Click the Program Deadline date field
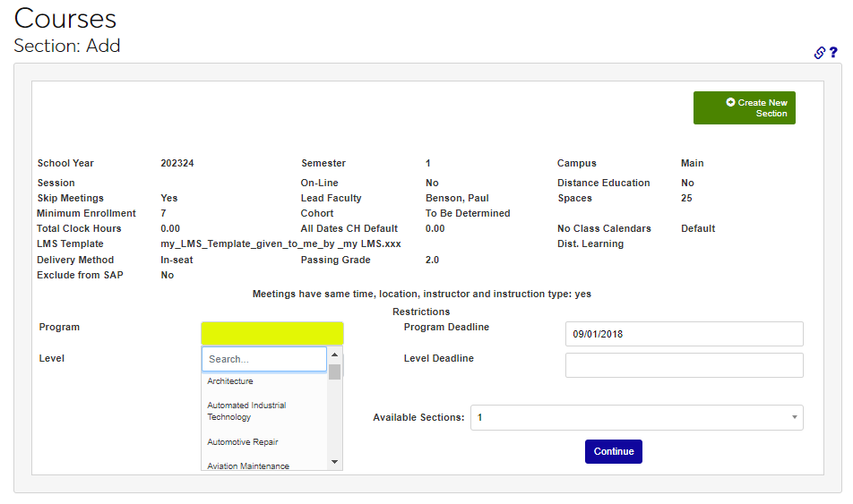This screenshot has width=853, height=504. coord(684,334)
